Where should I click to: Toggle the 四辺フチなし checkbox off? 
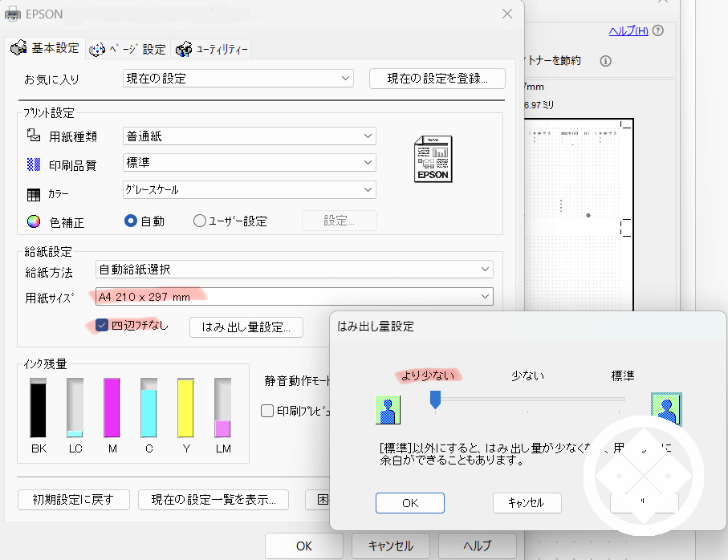pyautogui.click(x=100, y=326)
